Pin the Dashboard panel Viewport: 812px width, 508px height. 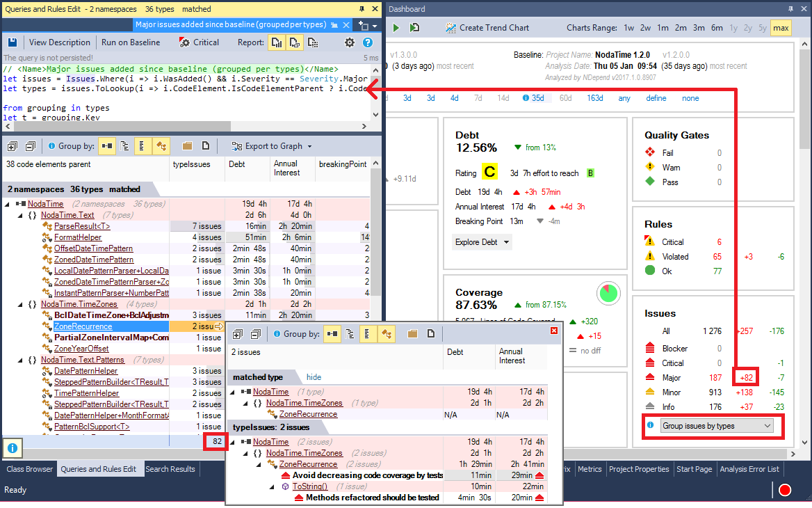tap(790, 9)
